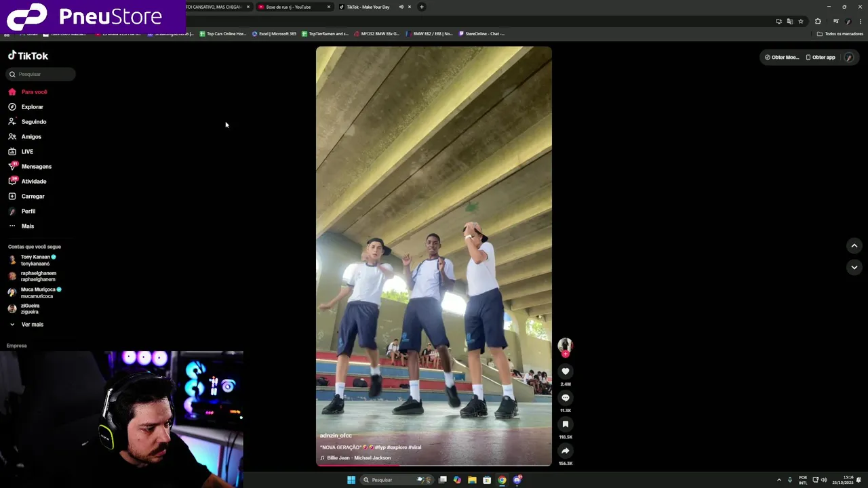Open MFD32 BMW E8x bookmark
The height and width of the screenshot is (488, 868).
pyautogui.click(x=376, y=33)
